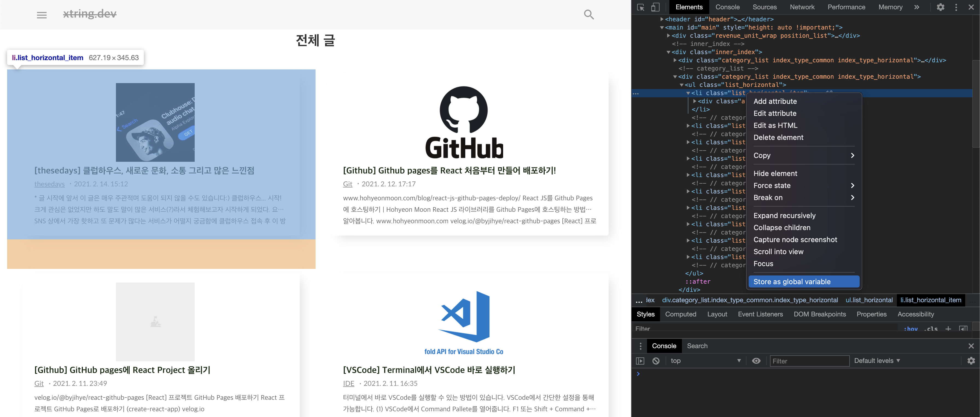980x417 pixels.
Task: Click ul.list_horizontal in the breadcrumb
Action: point(869,300)
